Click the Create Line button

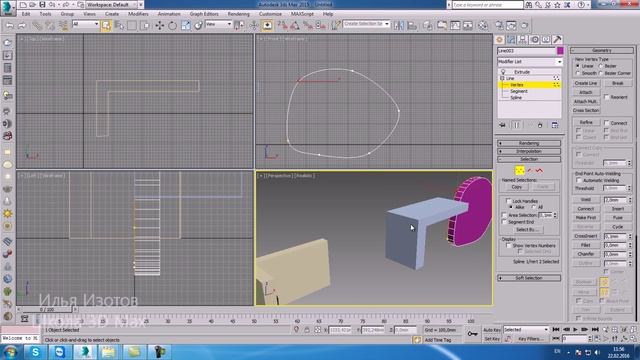586,83
